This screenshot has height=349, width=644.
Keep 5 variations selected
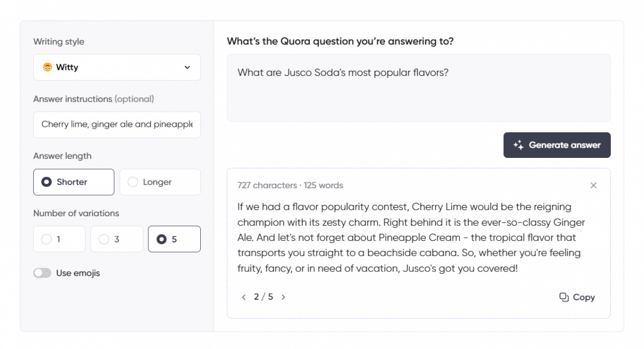(x=174, y=239)
